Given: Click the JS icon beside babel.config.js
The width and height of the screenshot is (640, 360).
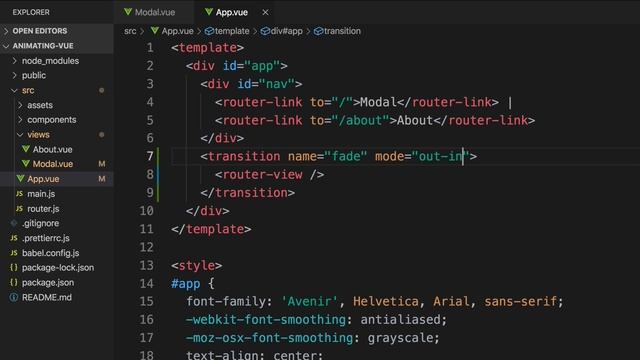Looking at the screenshot, I should click(14, 253).
